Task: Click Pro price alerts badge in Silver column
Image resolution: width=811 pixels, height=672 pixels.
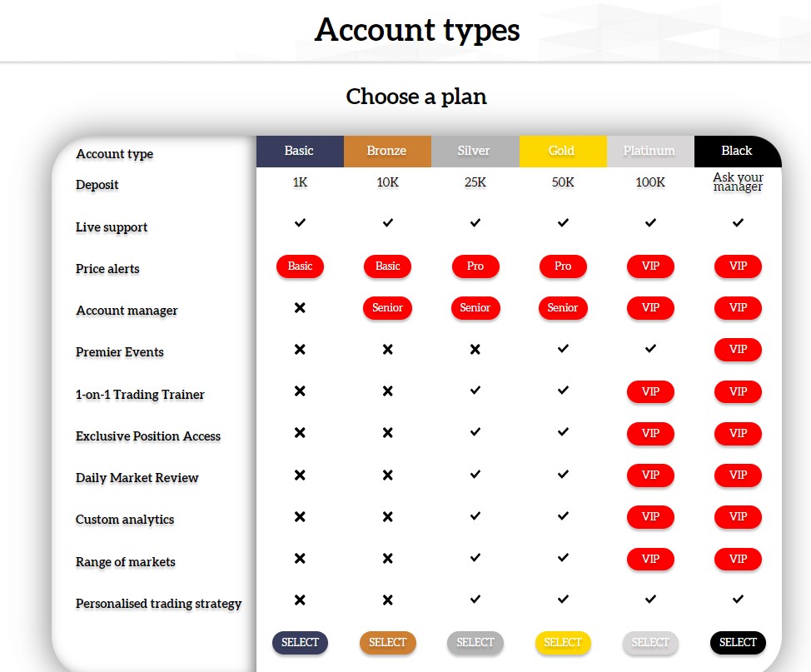Action: pos(475,266)
